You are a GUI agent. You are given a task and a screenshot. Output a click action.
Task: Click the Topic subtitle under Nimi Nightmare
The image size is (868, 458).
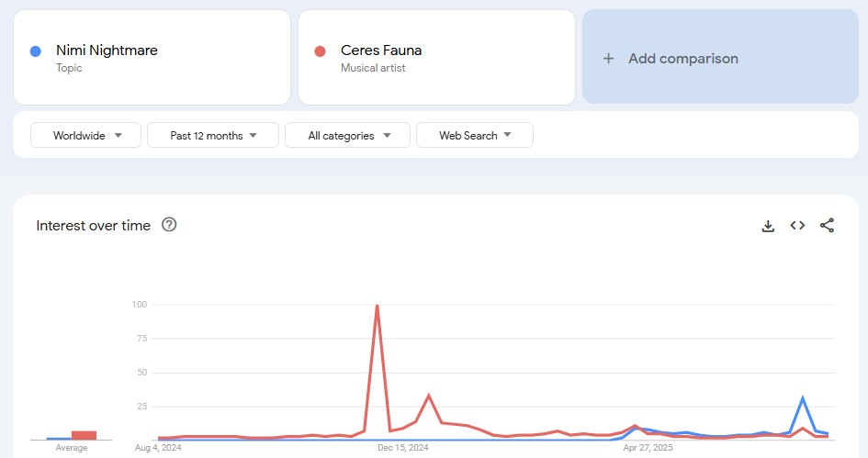pyautogui.click(x=69, y=68)
